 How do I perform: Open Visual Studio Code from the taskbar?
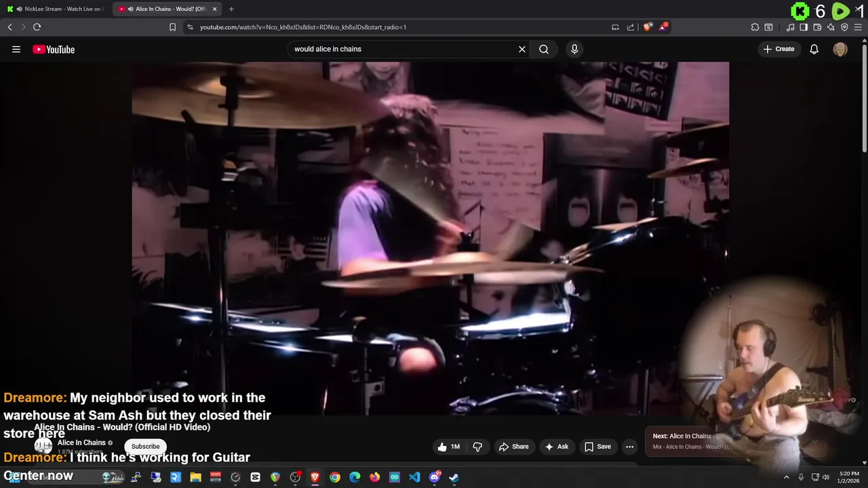click(414, 477)
